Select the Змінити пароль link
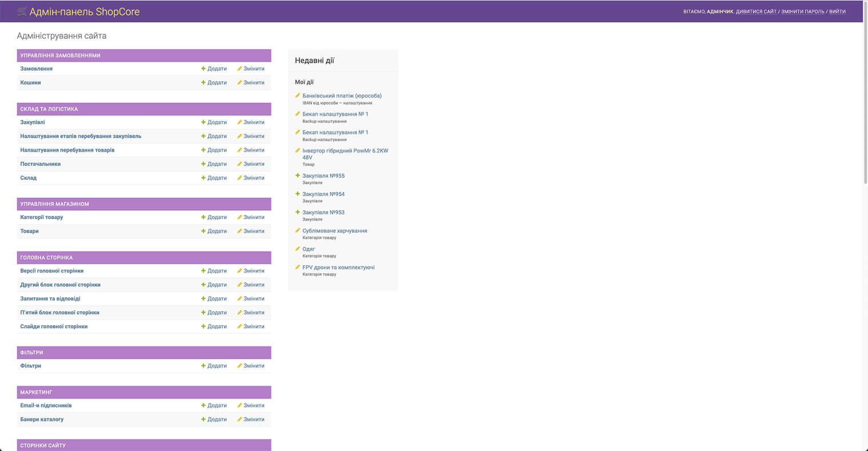 802,11
